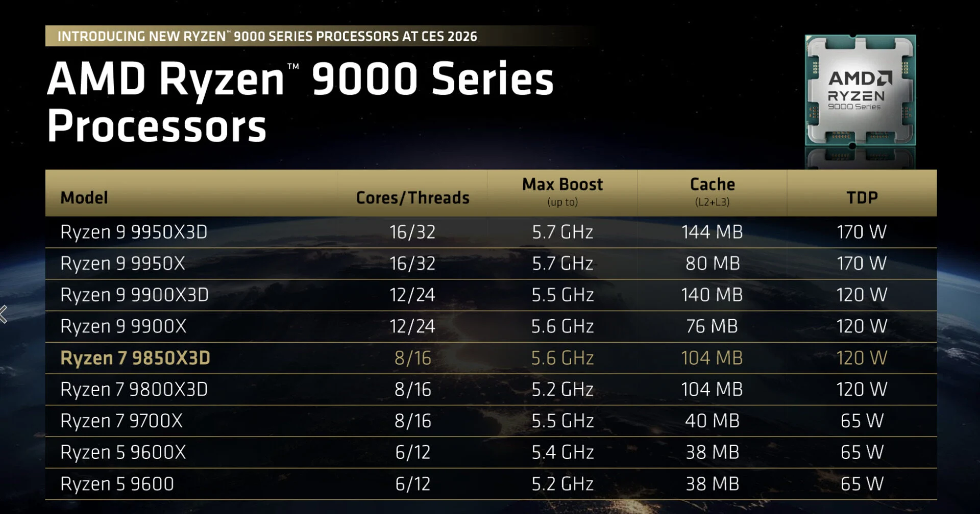980x514 pixels.
Task: Select the Cores/Threads column header
Action: [412, 197]
